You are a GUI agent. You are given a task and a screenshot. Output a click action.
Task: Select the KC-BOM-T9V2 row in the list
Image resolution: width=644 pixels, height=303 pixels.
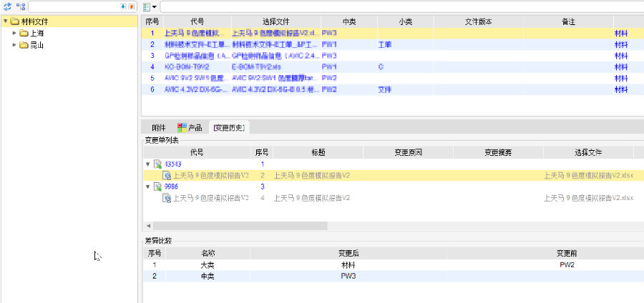tap(186, 67)
